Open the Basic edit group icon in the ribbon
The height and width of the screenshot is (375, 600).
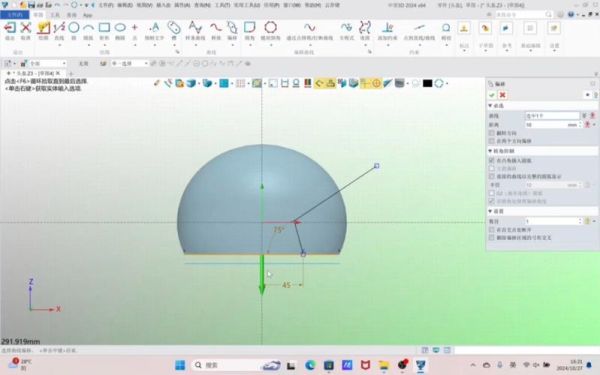pos(530,28)
